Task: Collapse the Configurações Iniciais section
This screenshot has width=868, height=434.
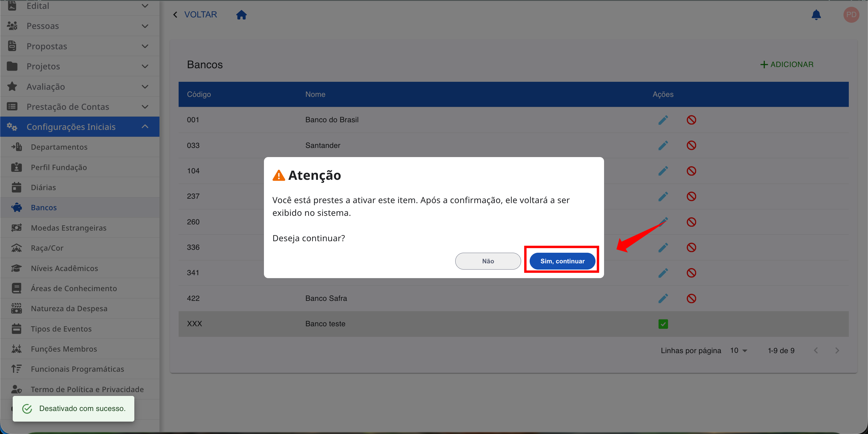Action: pos(80,127)
